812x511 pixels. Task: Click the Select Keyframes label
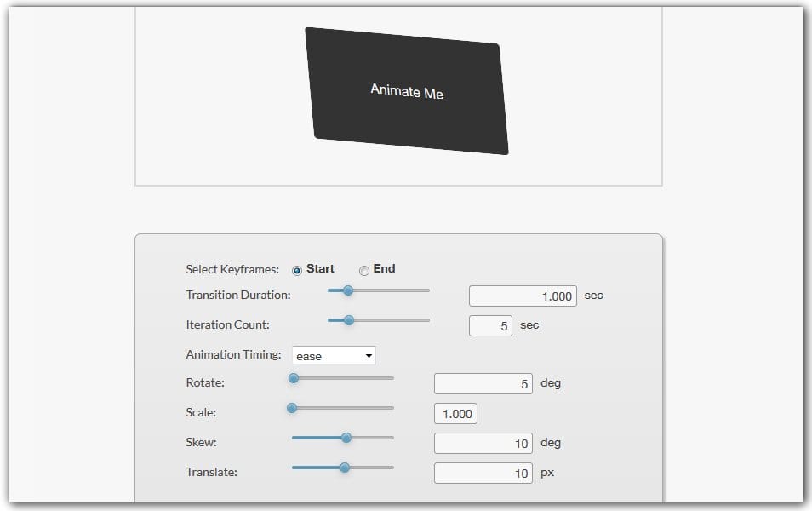coord(232,269)
